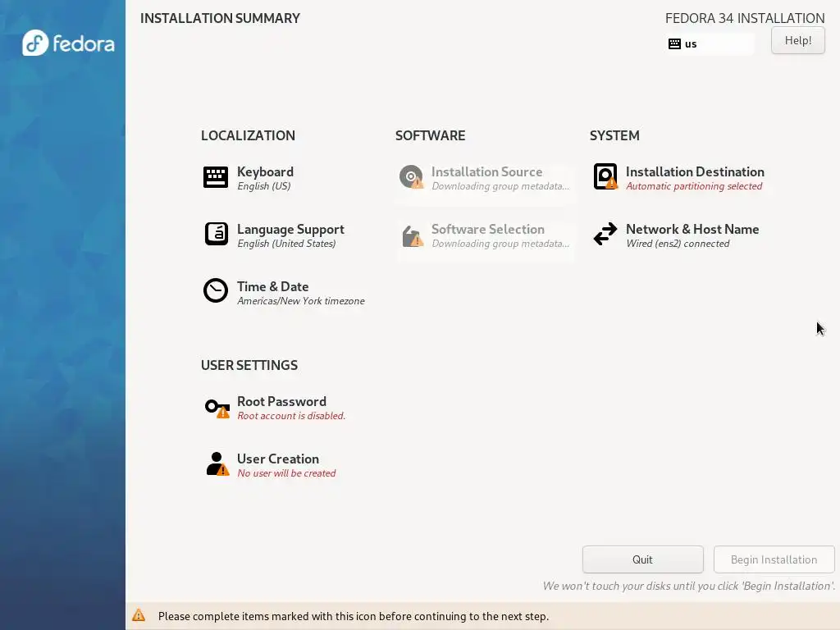
Task: Click 'No user will be created' text
Action: (286, 473)
